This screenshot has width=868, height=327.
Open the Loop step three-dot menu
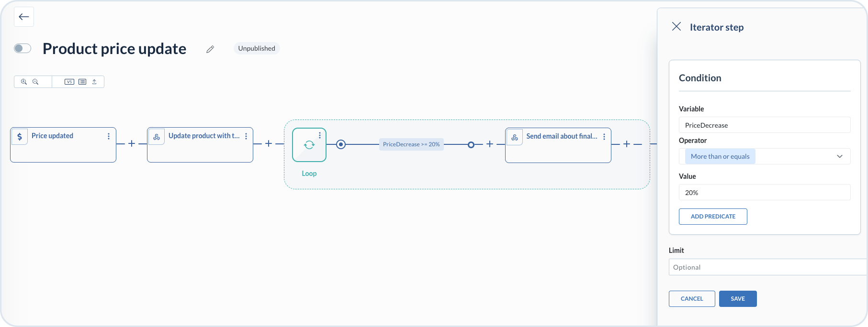320,135
